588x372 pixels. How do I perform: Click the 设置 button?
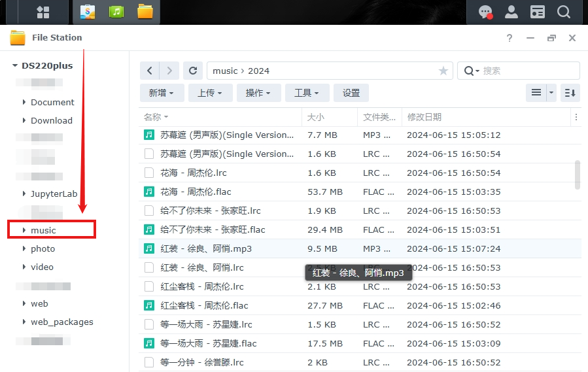(x=351, y=93)
